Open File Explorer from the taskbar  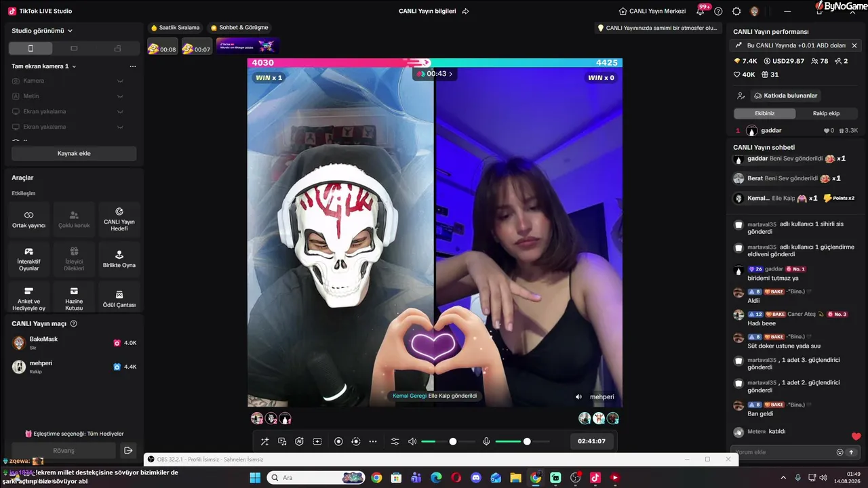pos(515,478)
